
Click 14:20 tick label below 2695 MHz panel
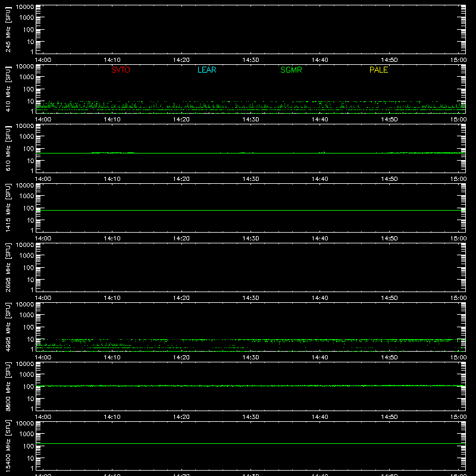181,298
